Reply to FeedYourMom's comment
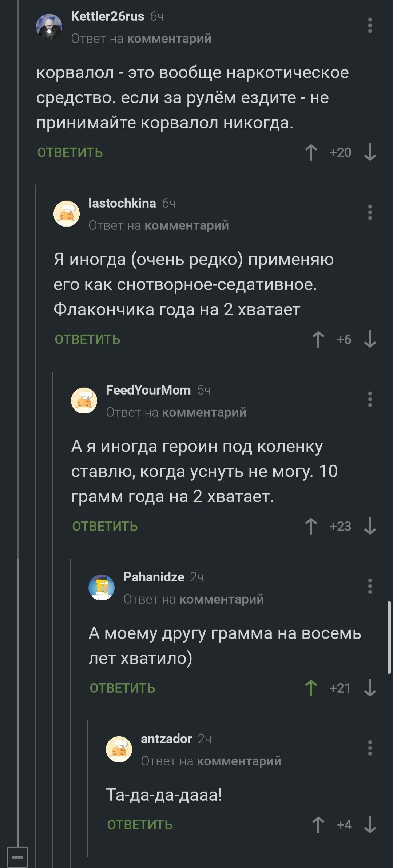 click(105, 526)
